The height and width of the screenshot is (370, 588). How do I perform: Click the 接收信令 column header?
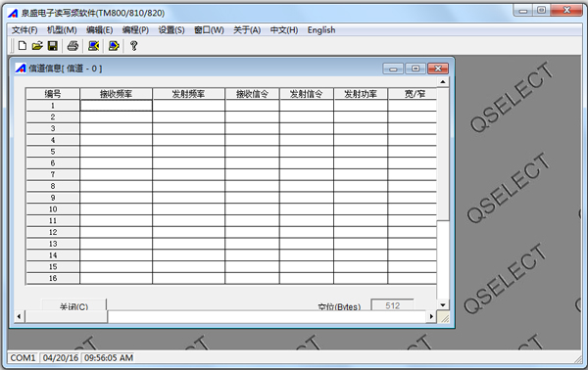click(252, 94)
